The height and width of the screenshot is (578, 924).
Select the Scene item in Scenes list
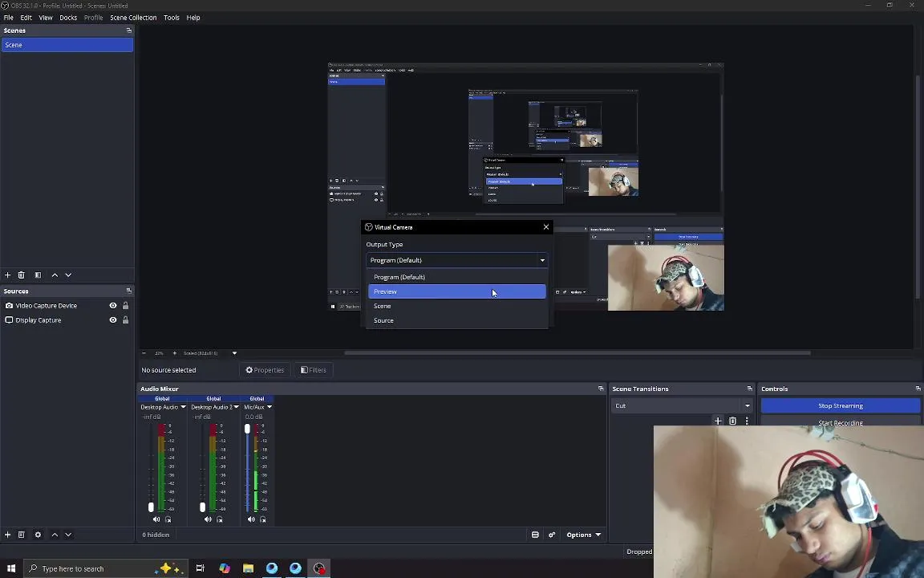[x=67, y=45]
